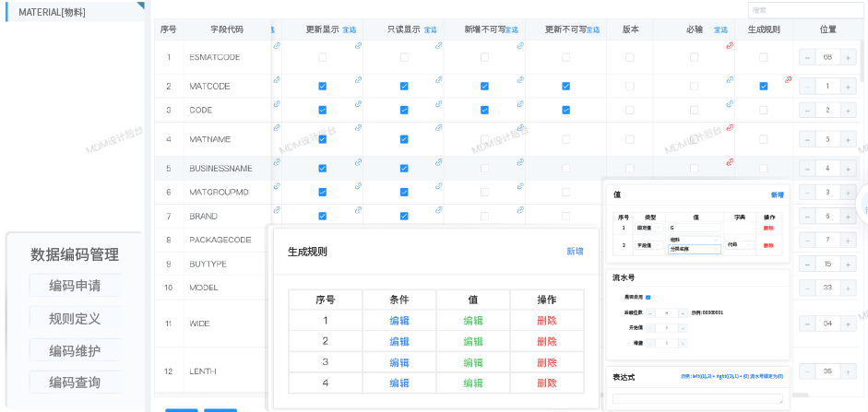
Task: Click plus icon on ESMATCODE position stepper
Action: 848,57
